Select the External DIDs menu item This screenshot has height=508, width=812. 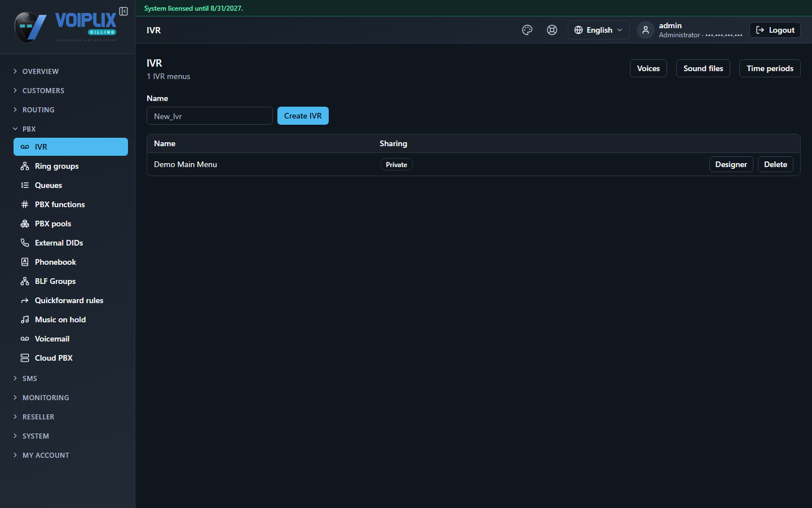point(70,243)
